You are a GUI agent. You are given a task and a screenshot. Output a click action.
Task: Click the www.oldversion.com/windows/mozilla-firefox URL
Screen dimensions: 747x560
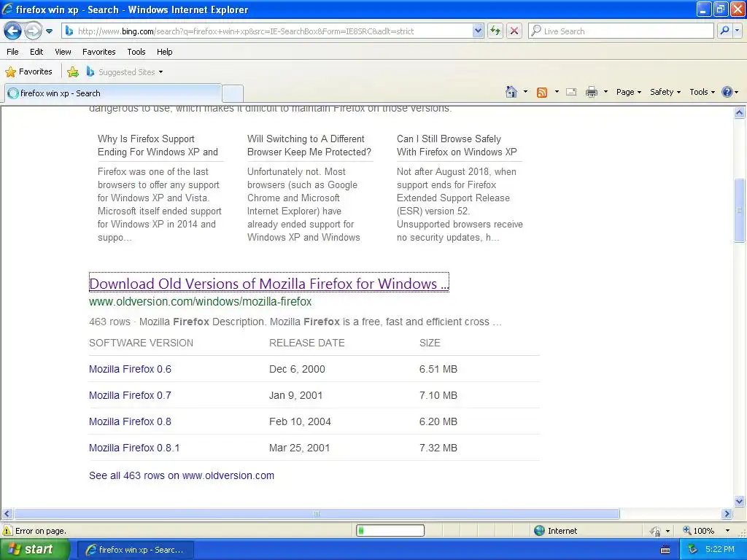tap(200, 301)
